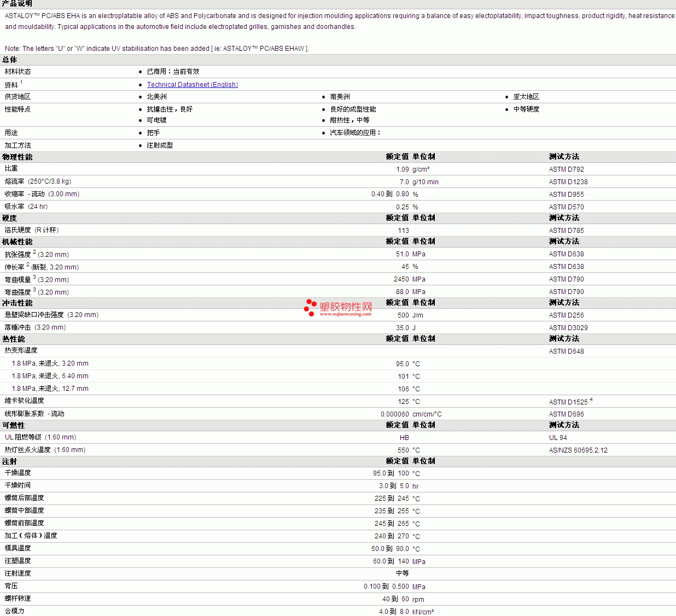Select the 吸水率 (24 hr) row label
The width and height of the screenshot is (676, 616).
click(x=26, y=207)
